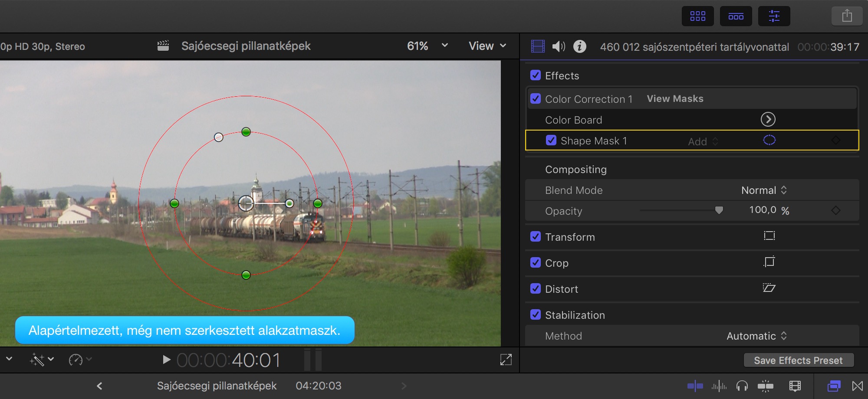
Task: Click Save Effects Preset button
Action: tap(799, 360)
